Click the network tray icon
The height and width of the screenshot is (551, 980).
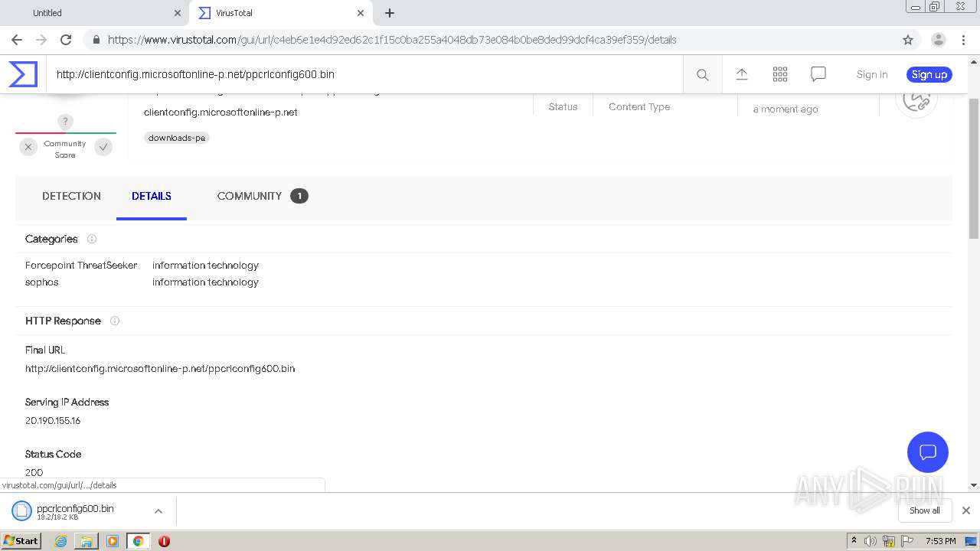(889, 541)
